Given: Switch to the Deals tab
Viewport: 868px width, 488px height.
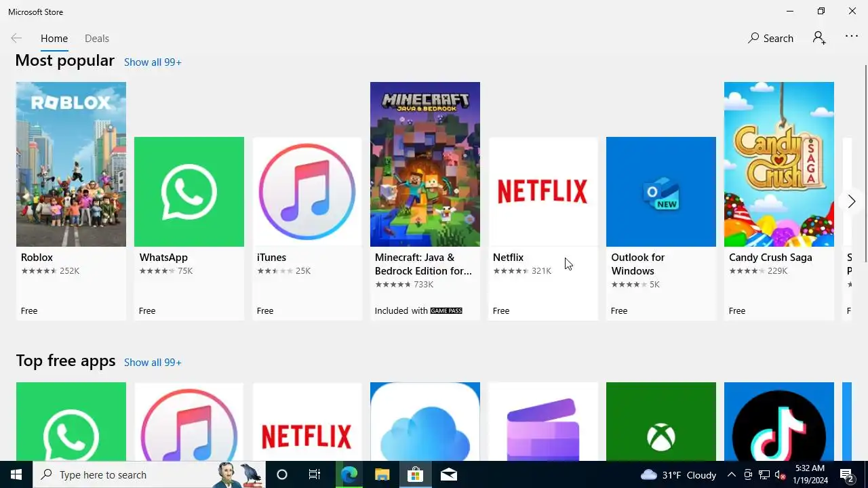Looking at the screenshot, I should [x=97, y=39].
